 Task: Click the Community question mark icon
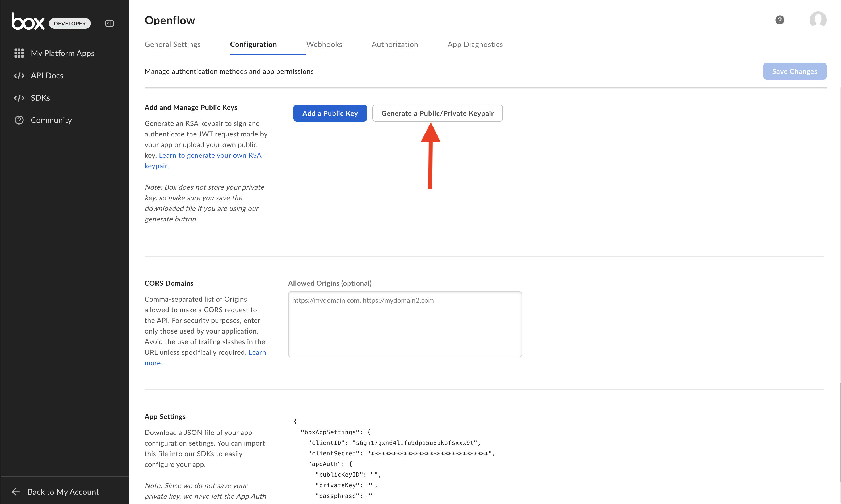tap(19, 120)
